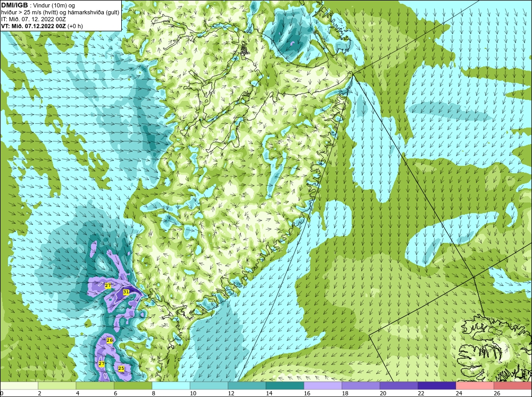Pick the 20–22 m/s violet swatch
This screenshot has width=532, height=397.
399,386
